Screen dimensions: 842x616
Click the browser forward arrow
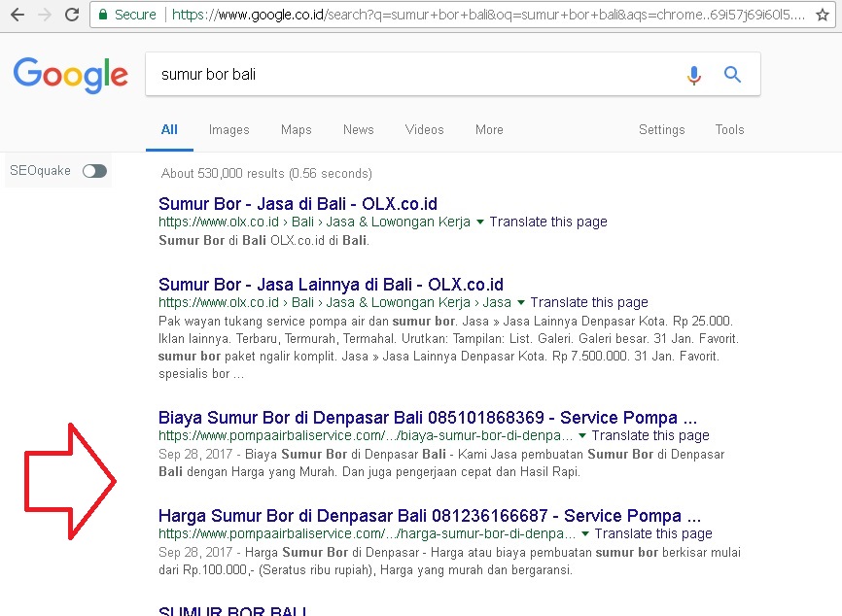click(45, 15)
